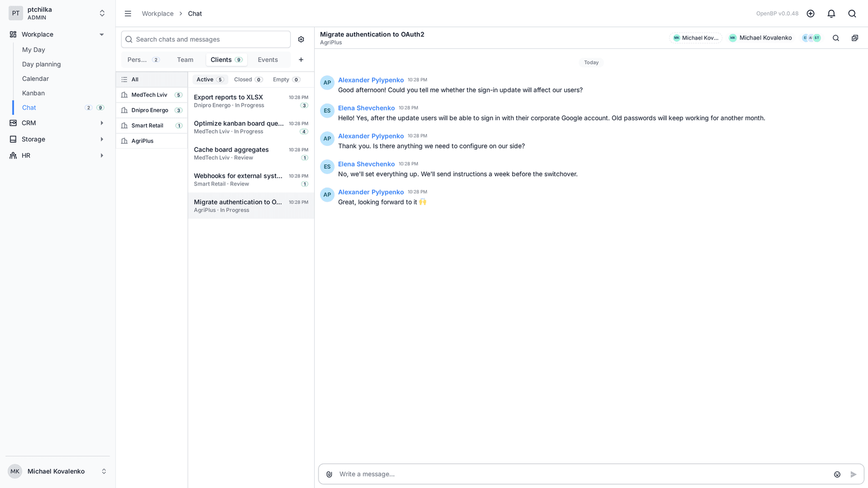Screen dimensions: 868x488
Task: Open Calendar in sidebar
Action: point(35,79)
